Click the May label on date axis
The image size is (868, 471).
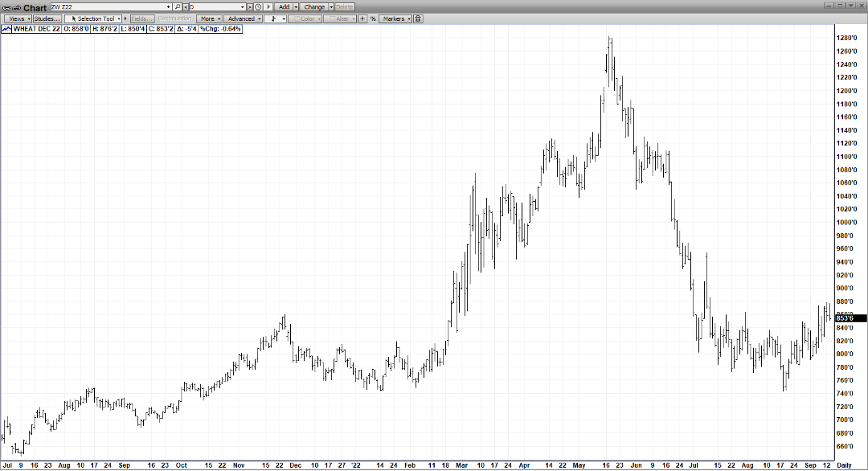[x=579, y=465]
